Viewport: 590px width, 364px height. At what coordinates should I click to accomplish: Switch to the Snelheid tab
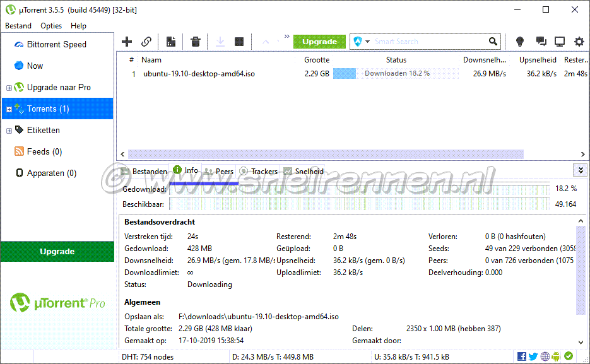coord(304,171)
